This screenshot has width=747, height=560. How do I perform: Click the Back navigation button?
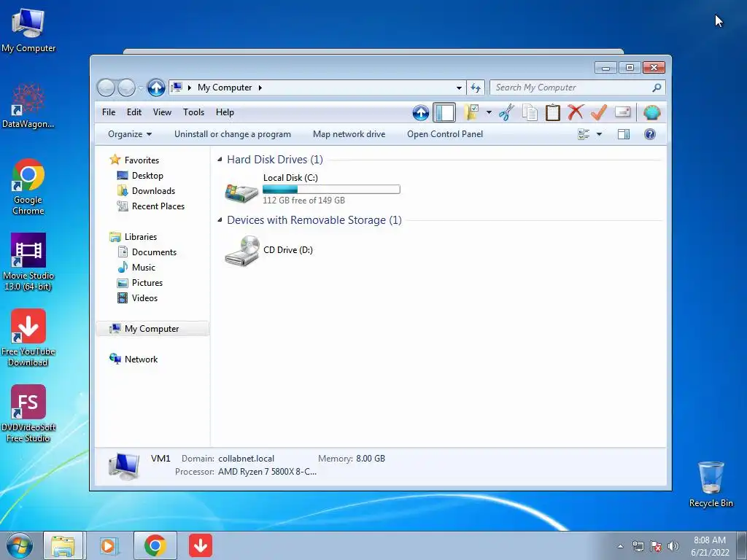[x=107, y=87]
